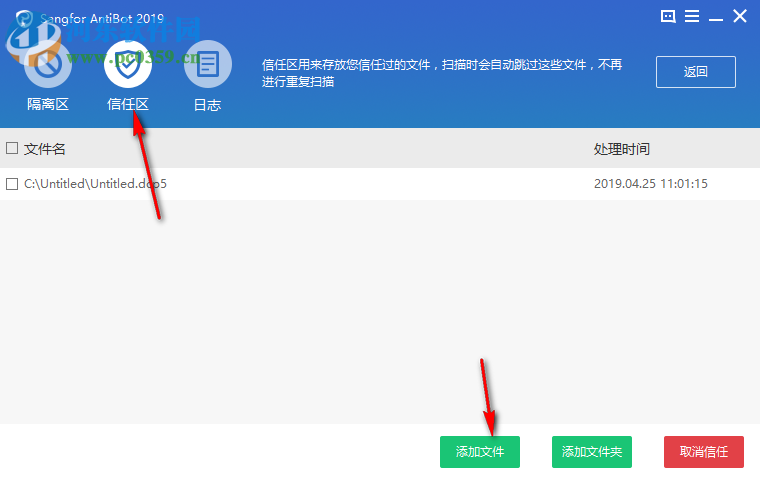
Task: Select the 隔离区 tab label
Action: click(48, 104)
